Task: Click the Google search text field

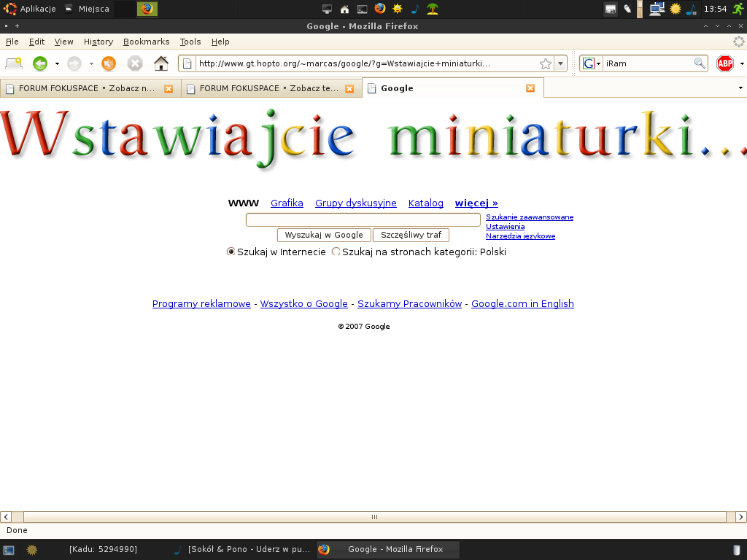Action: [363, 220]
